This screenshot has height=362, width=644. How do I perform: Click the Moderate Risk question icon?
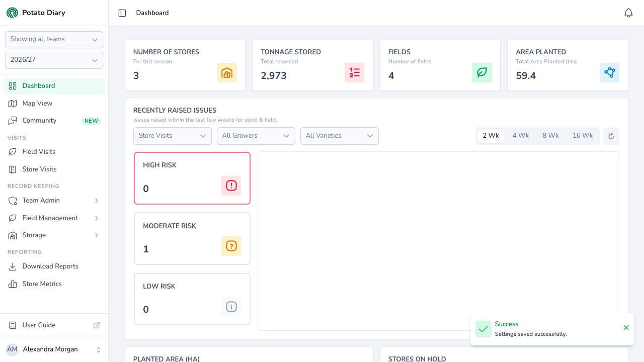tap(231, 246)
